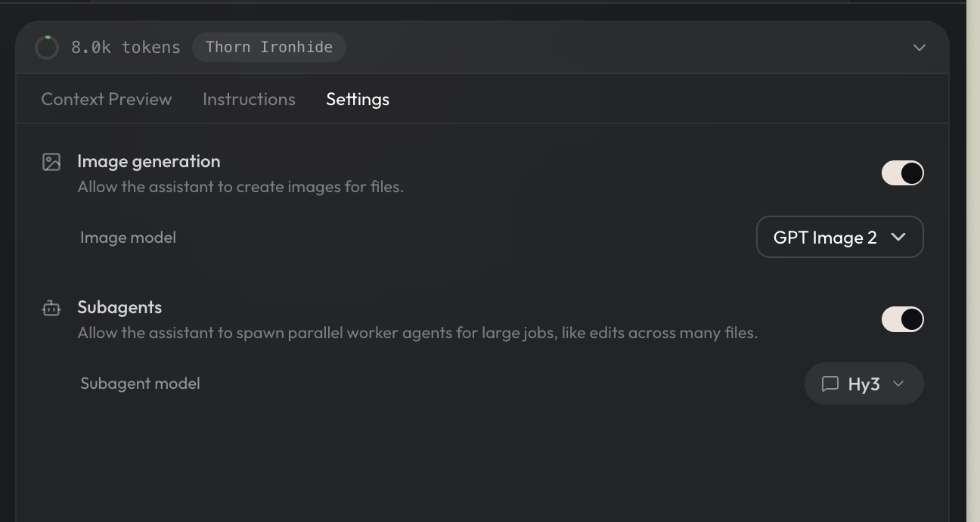
Task: Disable the Image generation toggle
Action: [902, 173]
